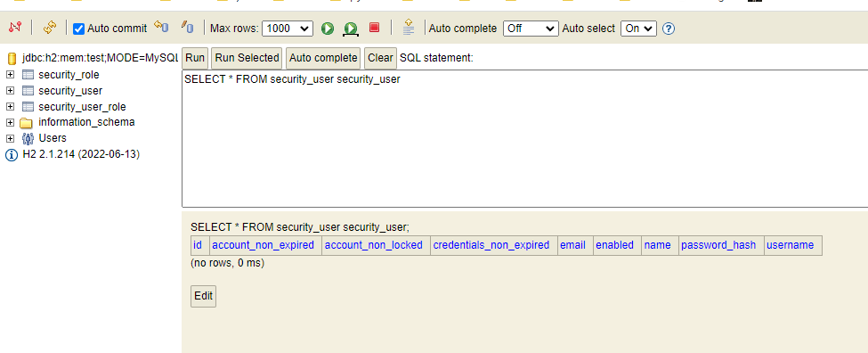Open the Max rows dropdown
This screenshot has width=868, height=353.
[x=288, y=29]
